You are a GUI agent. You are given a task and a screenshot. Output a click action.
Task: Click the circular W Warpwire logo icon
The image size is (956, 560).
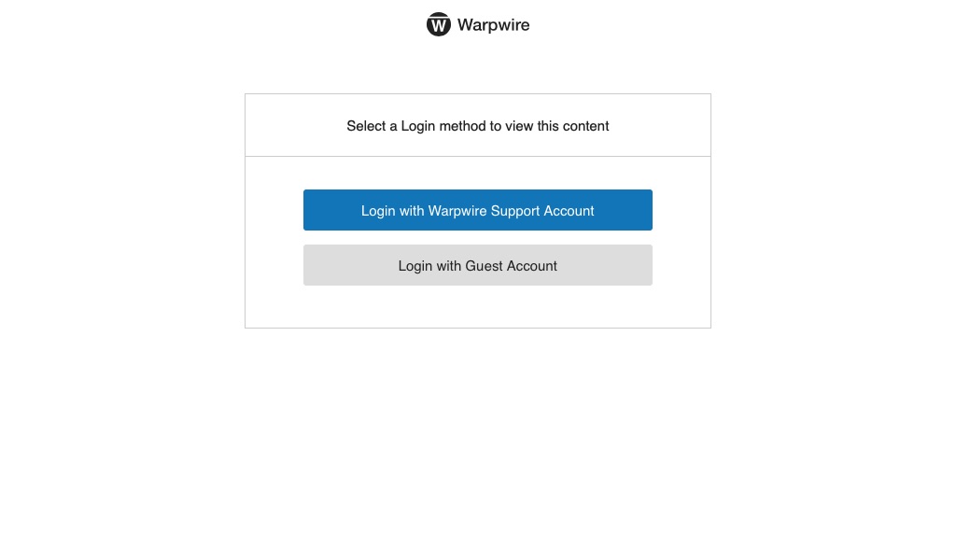coord(439,24)
